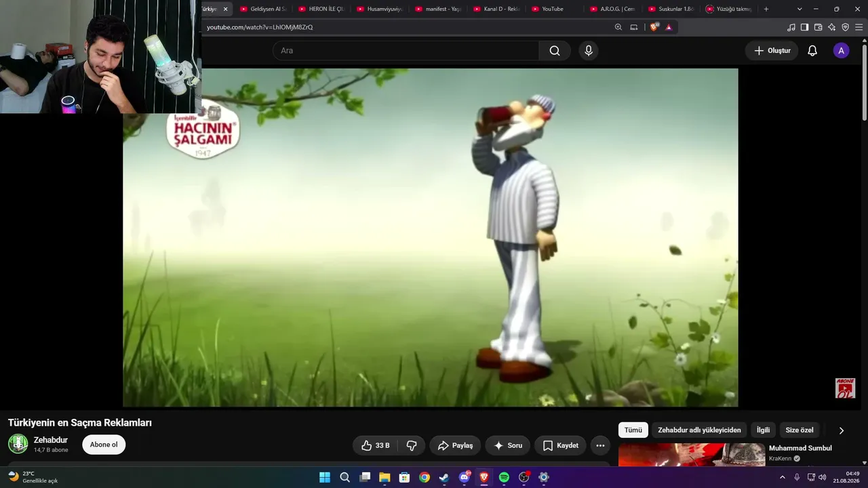Like the video (33 B)
Screen dimensions: 868x488
point(376,445)
